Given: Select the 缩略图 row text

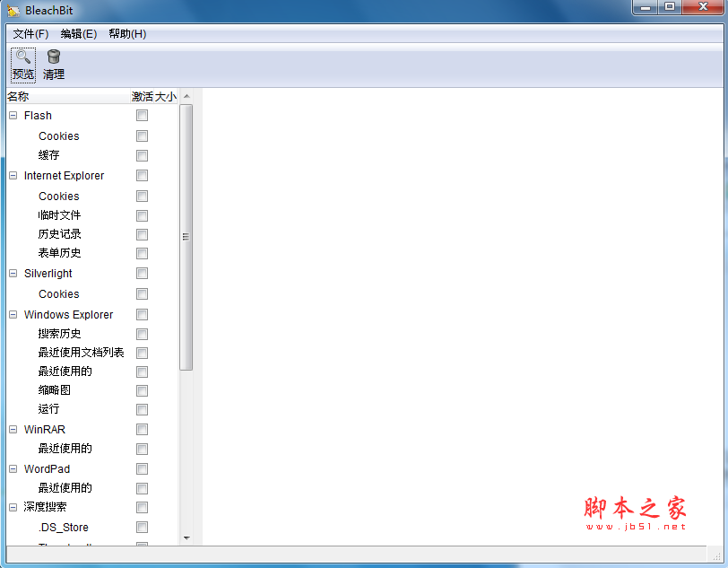Looking at the screenshot, I should pos(55,390).
